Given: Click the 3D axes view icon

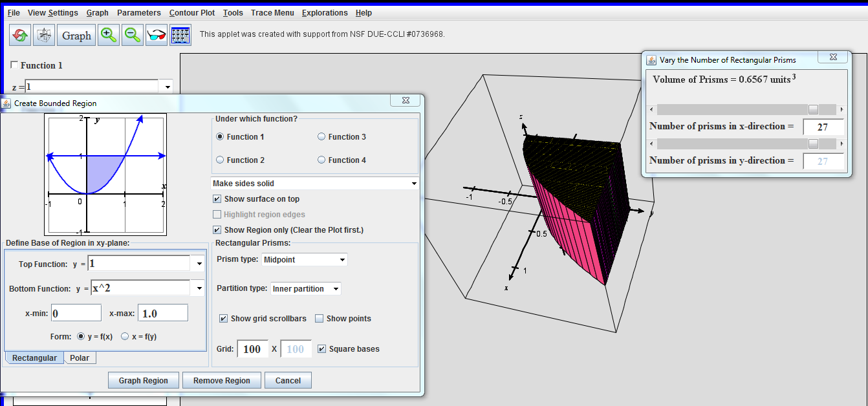Looking at the screenshot, I should pyautogui.click(x=43, y=35).
